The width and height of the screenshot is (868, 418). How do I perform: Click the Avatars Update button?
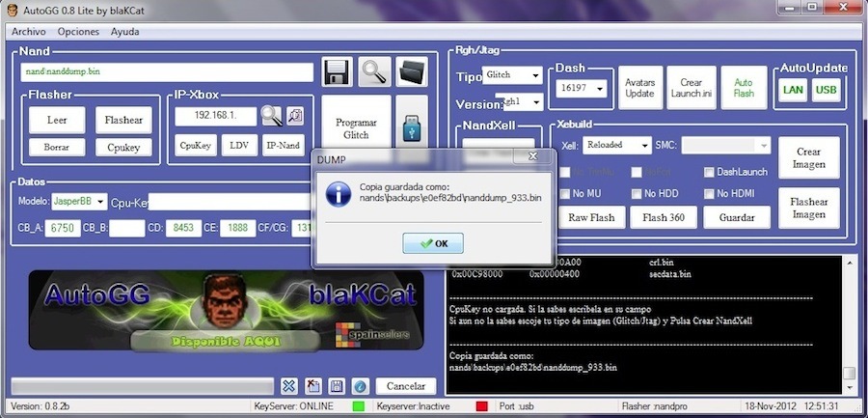[x=640, y=88]
